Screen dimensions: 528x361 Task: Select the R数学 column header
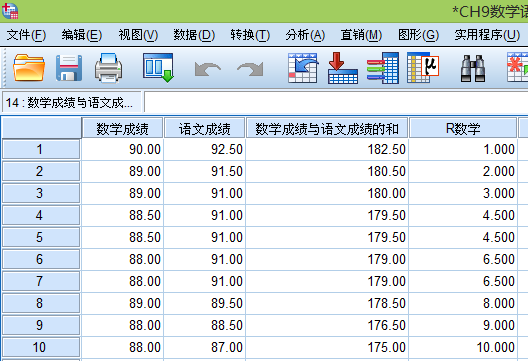(463, 128)
